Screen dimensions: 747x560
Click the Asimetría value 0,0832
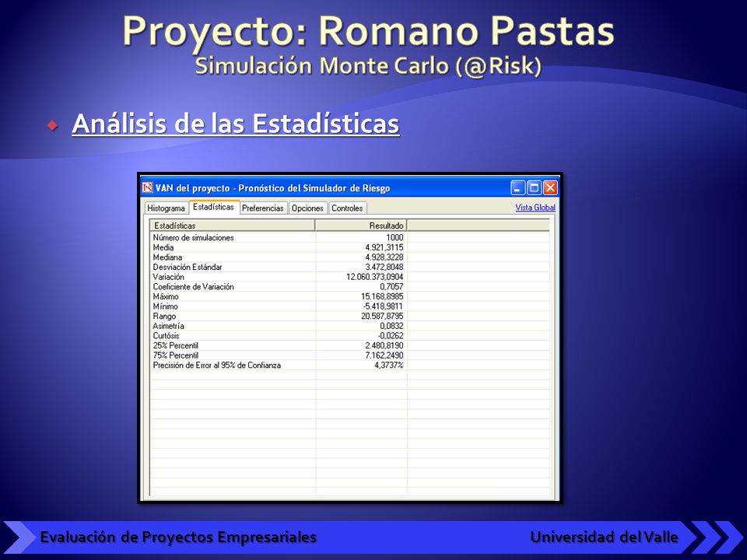[391, 326]
